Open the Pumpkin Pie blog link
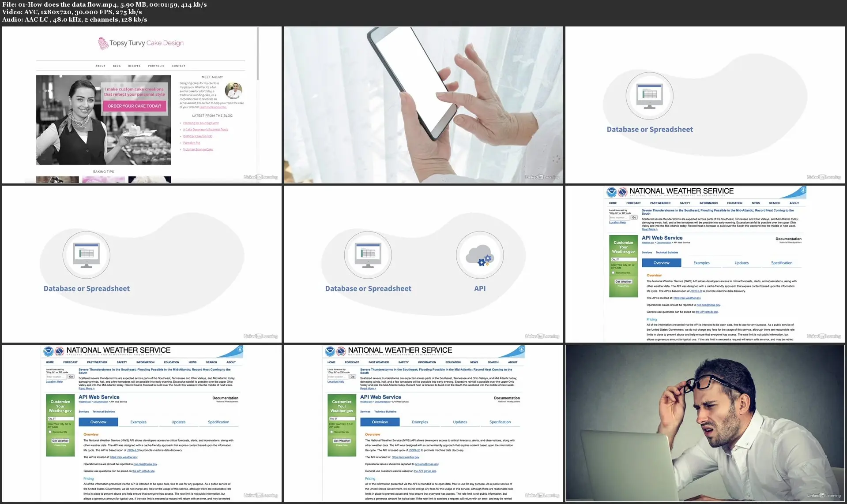The image size is (847, 504). [x=192, y=143]
